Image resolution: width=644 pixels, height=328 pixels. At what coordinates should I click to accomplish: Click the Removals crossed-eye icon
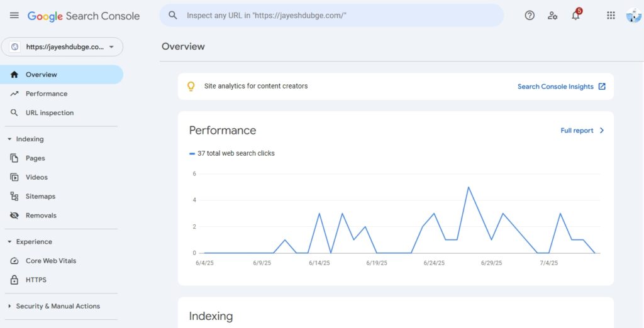(x=14, y=216)
